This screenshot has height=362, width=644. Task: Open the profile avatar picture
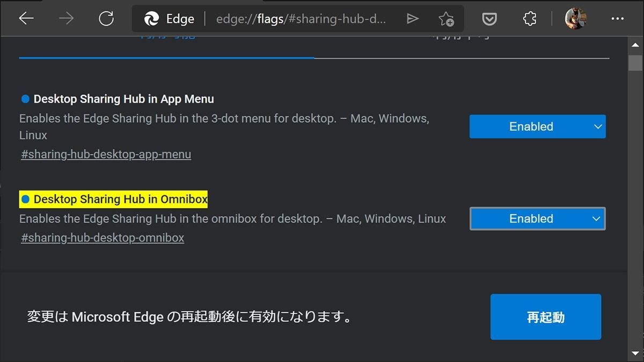click(x=575, y=19)
